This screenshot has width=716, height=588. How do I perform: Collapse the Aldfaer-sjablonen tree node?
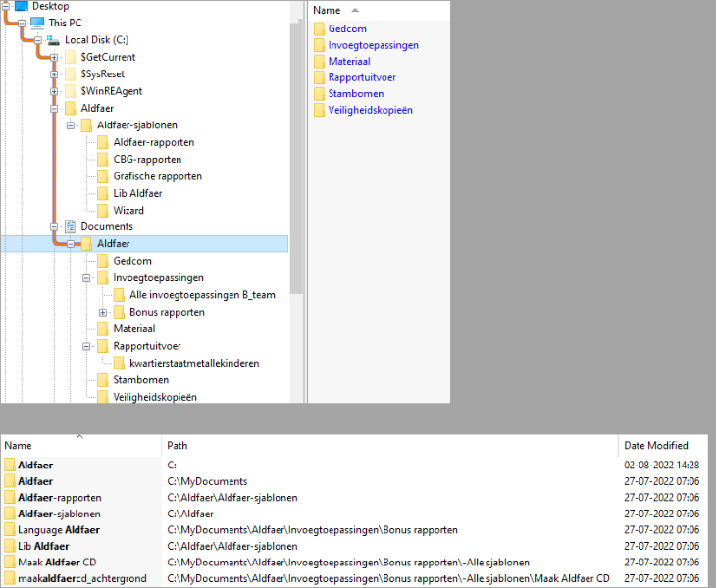[71, 125]
